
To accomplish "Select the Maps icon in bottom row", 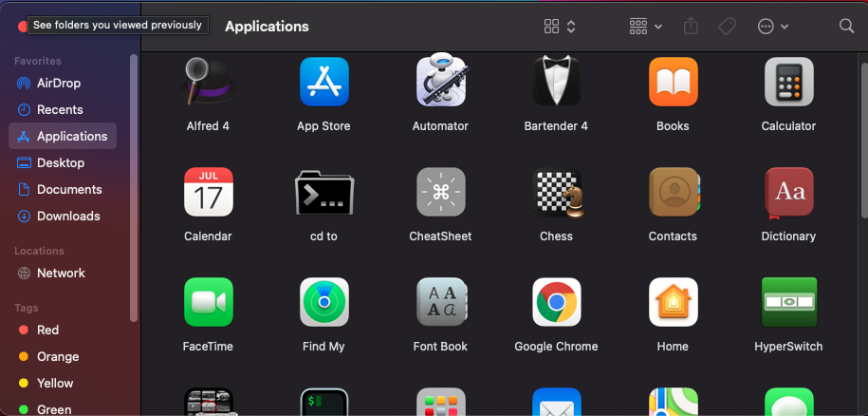I will [674, 402].
